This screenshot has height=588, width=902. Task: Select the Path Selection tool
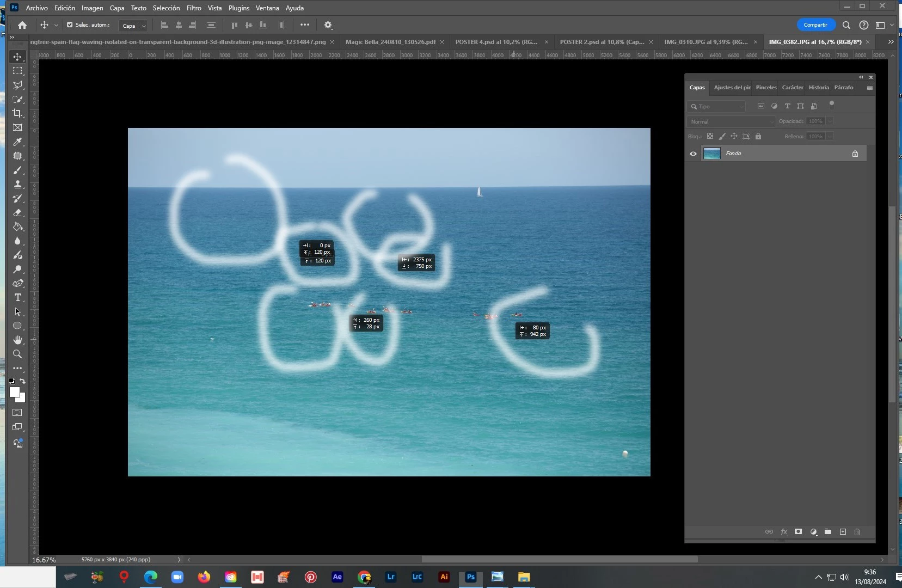(x=17, y=311)
